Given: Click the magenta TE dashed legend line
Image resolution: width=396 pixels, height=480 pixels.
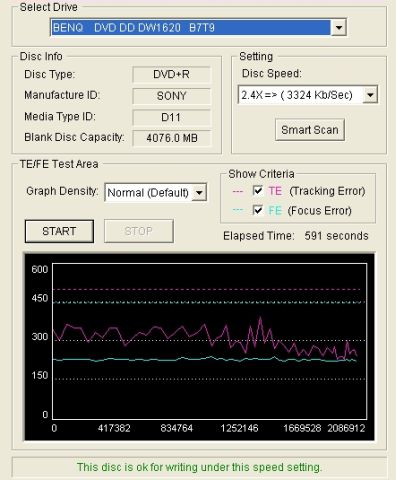Looking at the screenshot, I should [238, 191].
